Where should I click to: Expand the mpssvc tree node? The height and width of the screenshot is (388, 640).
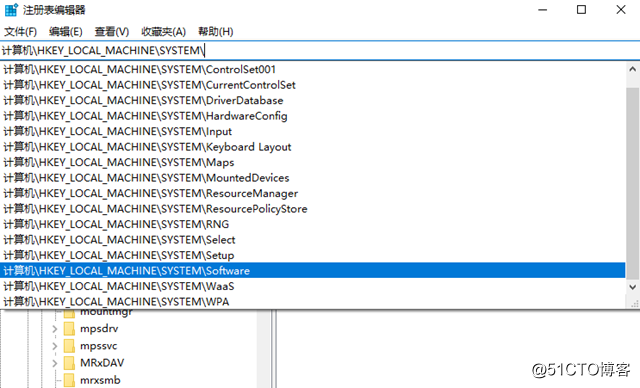[x=55, y=346]
